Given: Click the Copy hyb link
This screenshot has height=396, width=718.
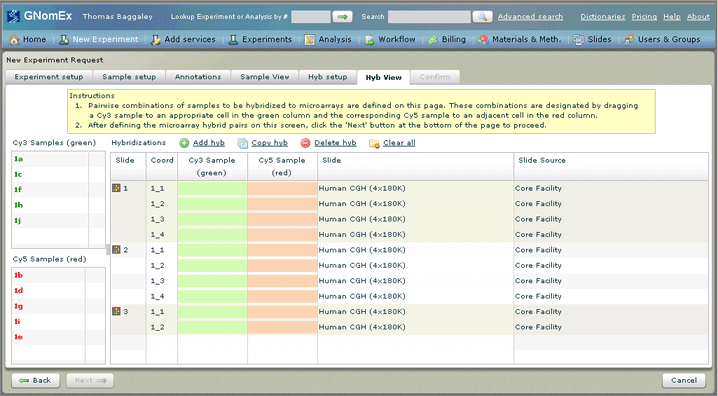Looking at the screenshot, I should click(x=269, y=143).
